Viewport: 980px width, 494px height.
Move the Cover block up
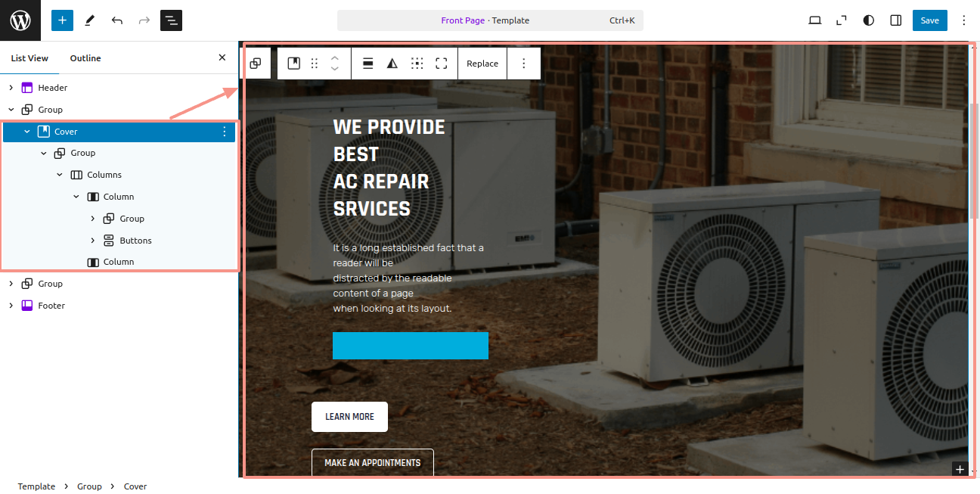(x=334, y=57)
